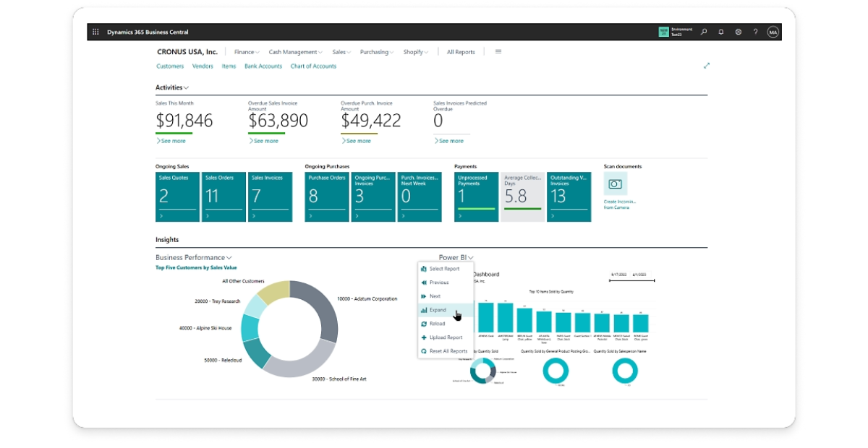Click the search magnifier icon in the header
868x448 pixels.
coord(704,32)
